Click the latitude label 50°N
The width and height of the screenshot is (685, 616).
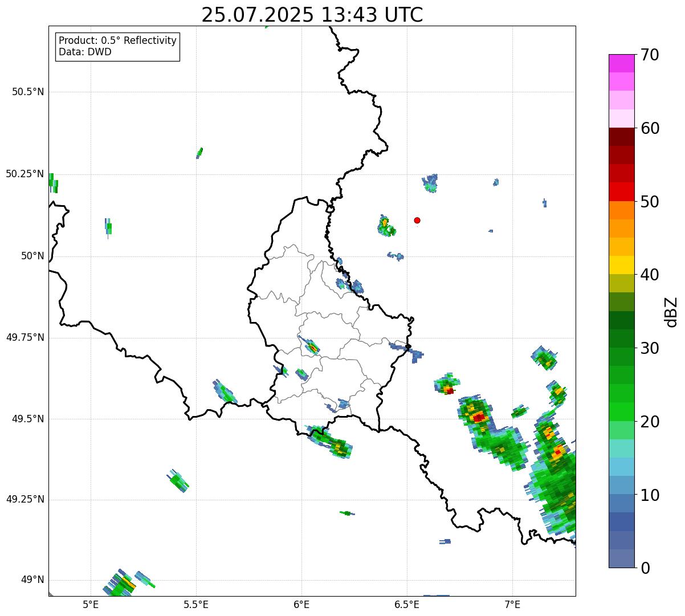[32, 256]
